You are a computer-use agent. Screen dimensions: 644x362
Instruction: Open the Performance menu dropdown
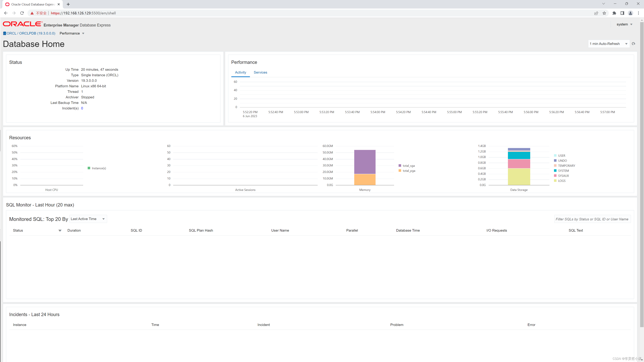(x=72, y=33)
